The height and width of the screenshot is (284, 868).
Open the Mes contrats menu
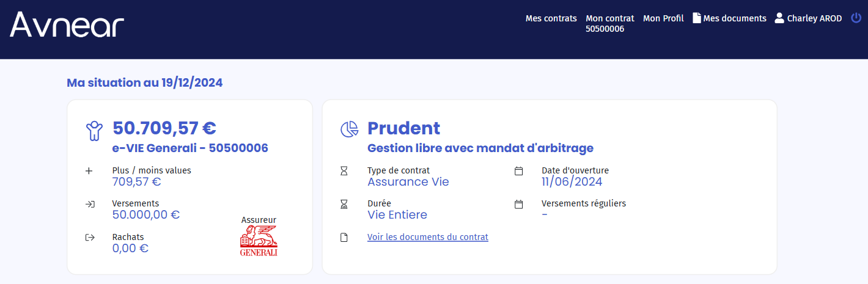(x=551, y=18)
